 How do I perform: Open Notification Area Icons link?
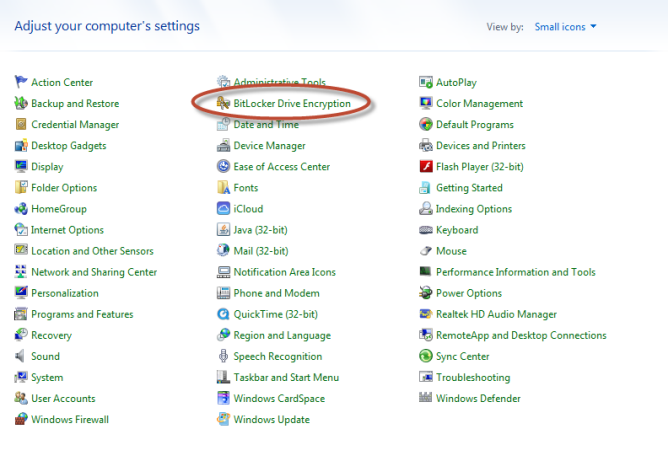click(285, 272)
